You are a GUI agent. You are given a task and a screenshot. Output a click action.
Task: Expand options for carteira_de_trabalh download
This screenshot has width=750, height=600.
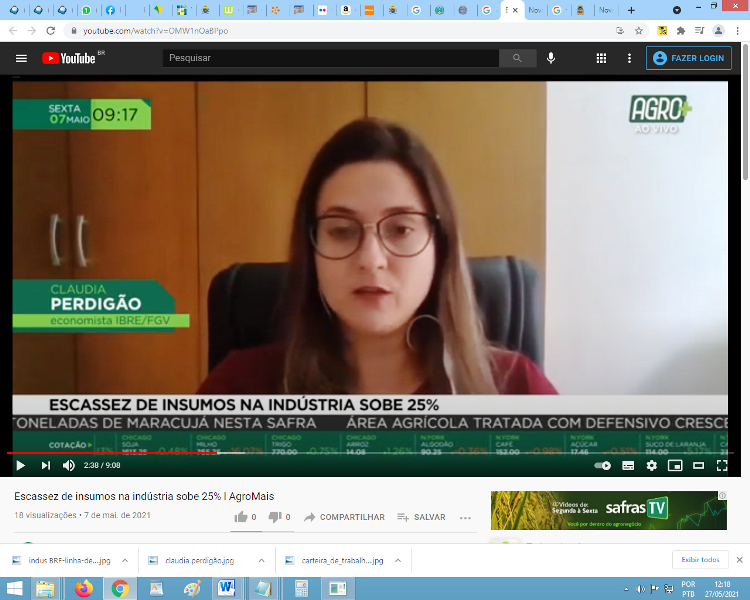click(398, 560)
